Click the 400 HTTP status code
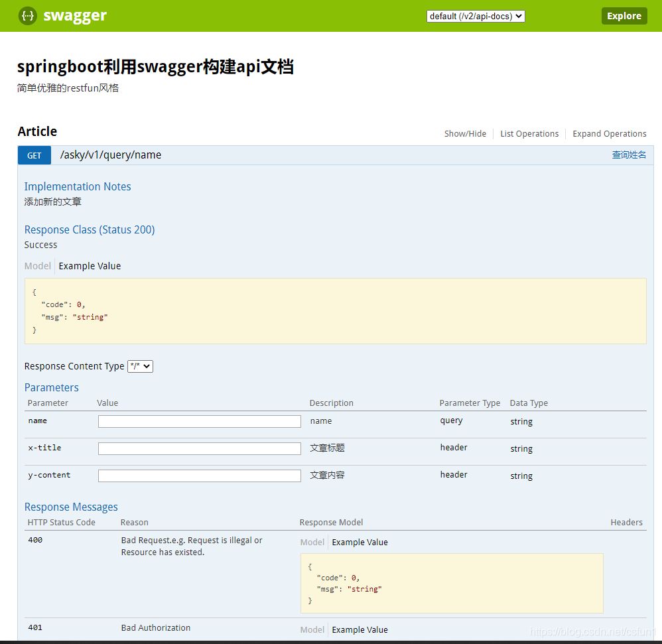The width and height of the screenshot is (662, 644). pos(35,540)
